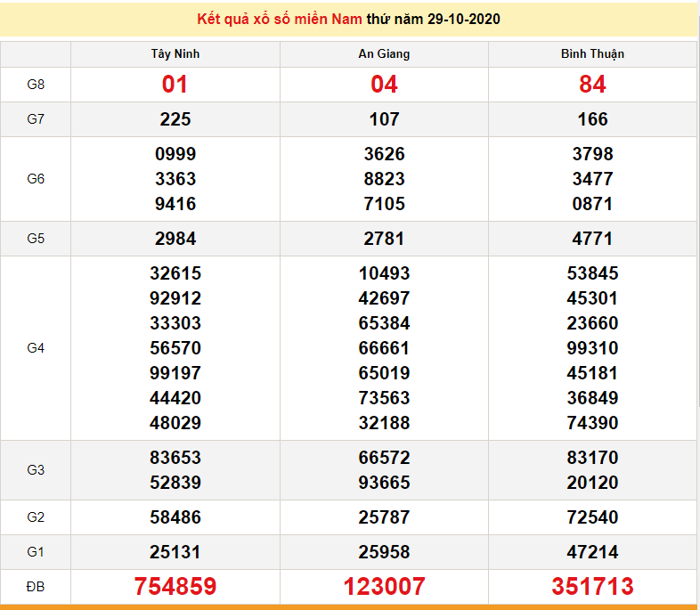Click the G4 number 48029

(x=175, y=423)
